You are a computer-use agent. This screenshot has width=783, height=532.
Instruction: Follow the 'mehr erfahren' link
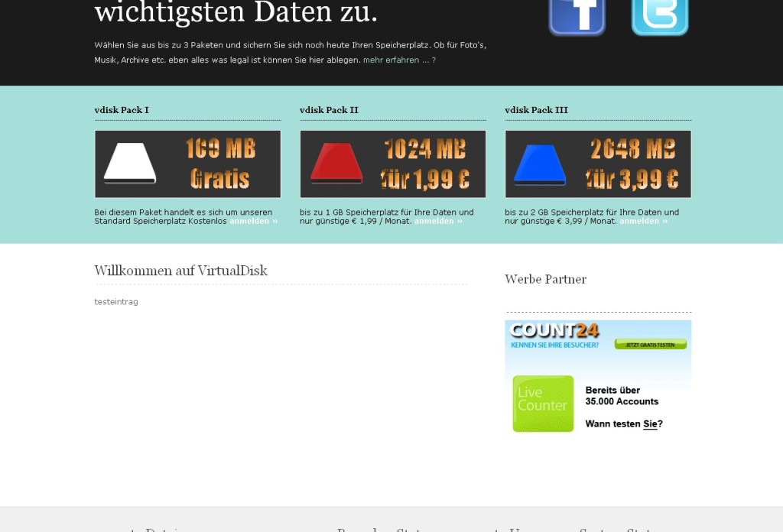click(399, 60)
